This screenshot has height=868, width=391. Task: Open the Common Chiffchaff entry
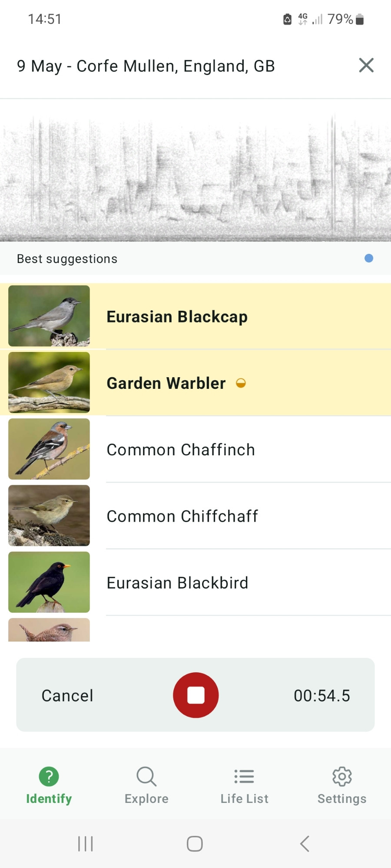(195, 516)
